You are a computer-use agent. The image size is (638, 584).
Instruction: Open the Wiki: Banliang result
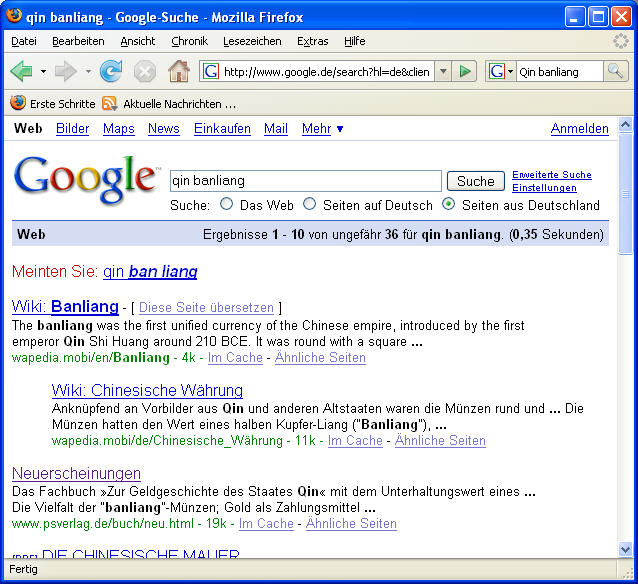65,306
